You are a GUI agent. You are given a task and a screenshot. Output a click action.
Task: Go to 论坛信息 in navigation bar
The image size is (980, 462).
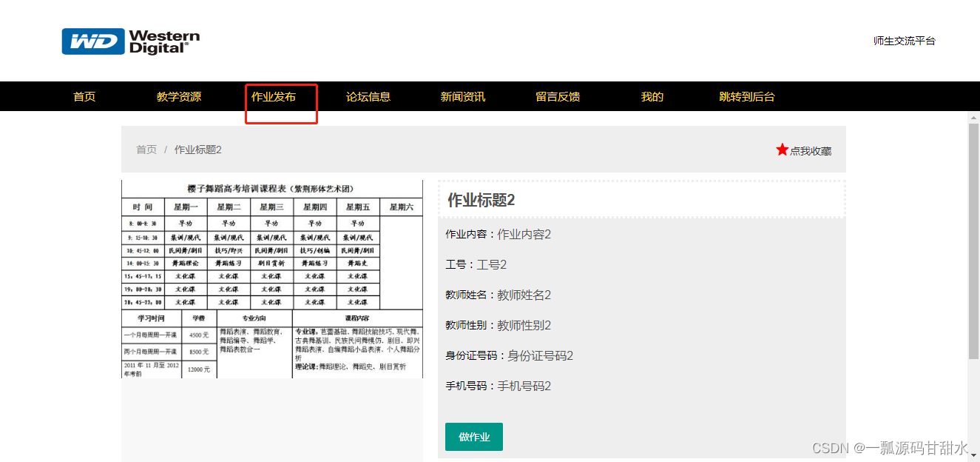click(368, 96)
